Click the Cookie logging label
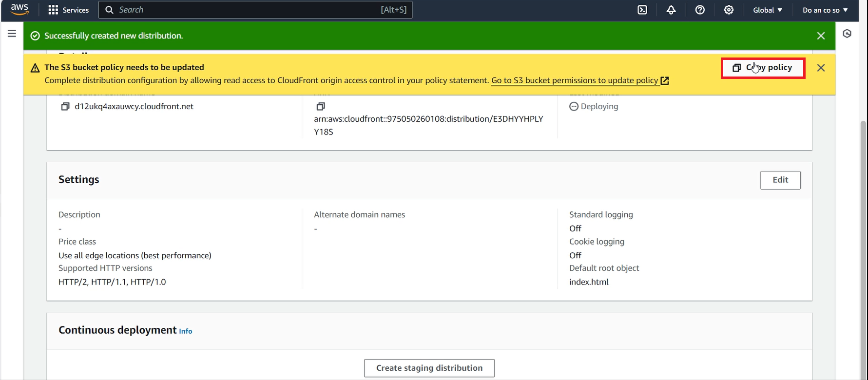 click(597, 242)
